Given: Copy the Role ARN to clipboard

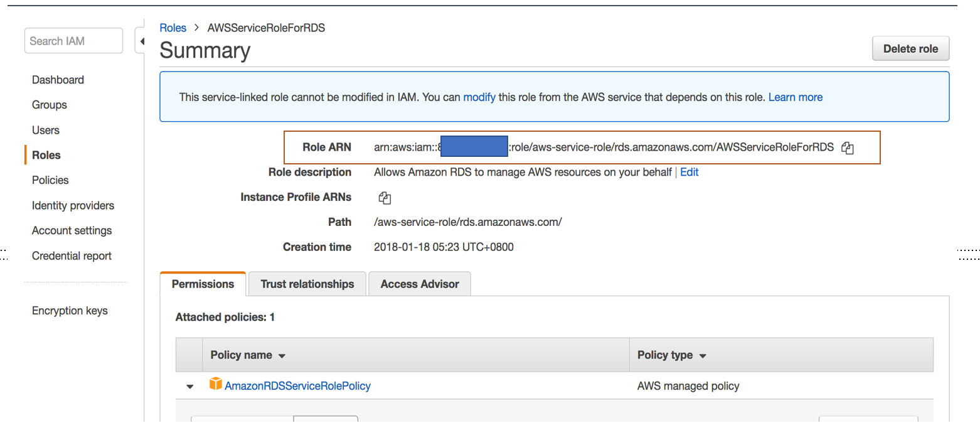Looking at the screenshot, I should pos(848,148).
